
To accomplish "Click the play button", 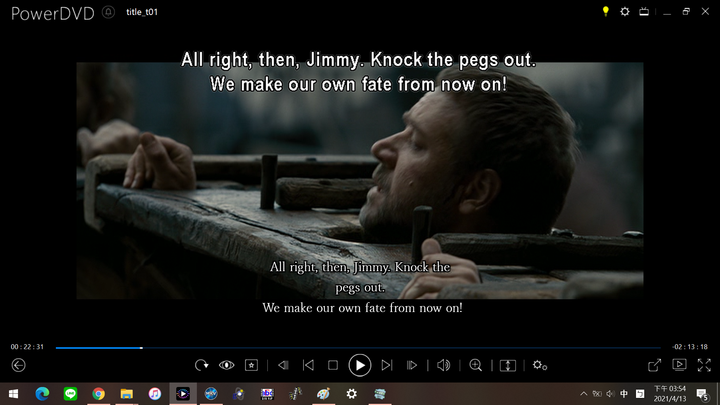I will click(360, 365).
